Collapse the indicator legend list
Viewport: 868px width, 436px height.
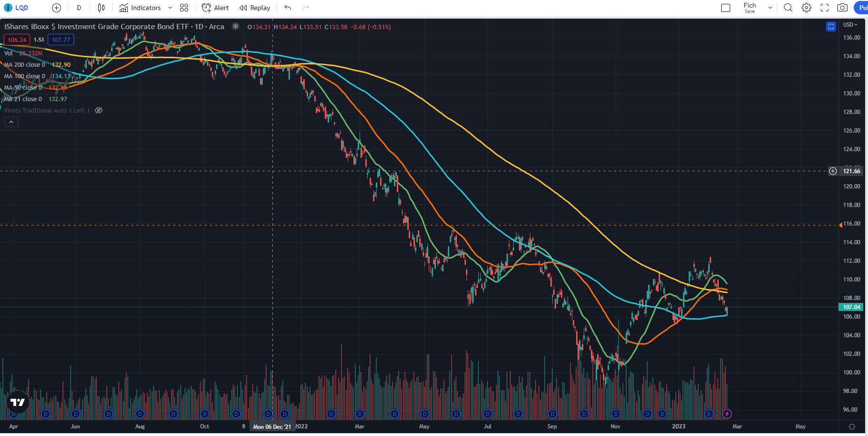click(11, 122)
